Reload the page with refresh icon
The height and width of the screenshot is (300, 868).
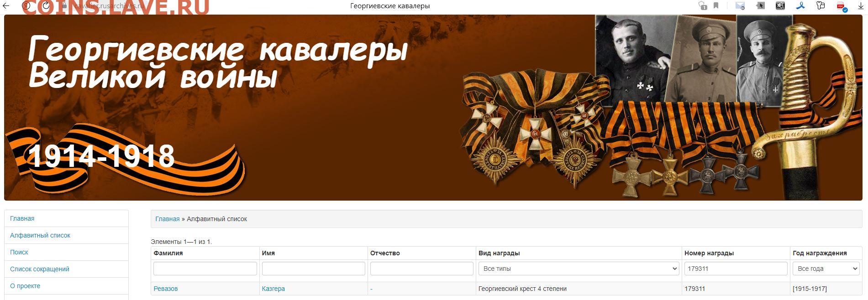pyautogui.click(x=46, y=6)
